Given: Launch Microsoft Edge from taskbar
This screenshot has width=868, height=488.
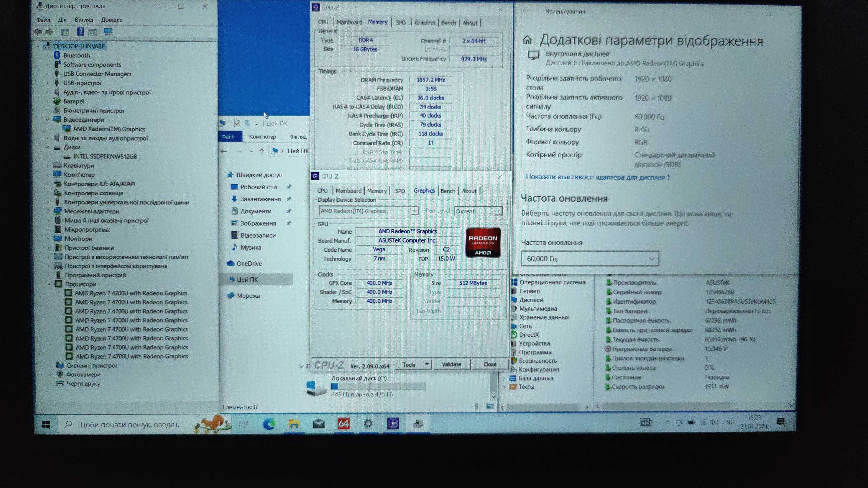Looking at the screenshot, I should coord(269,424).
